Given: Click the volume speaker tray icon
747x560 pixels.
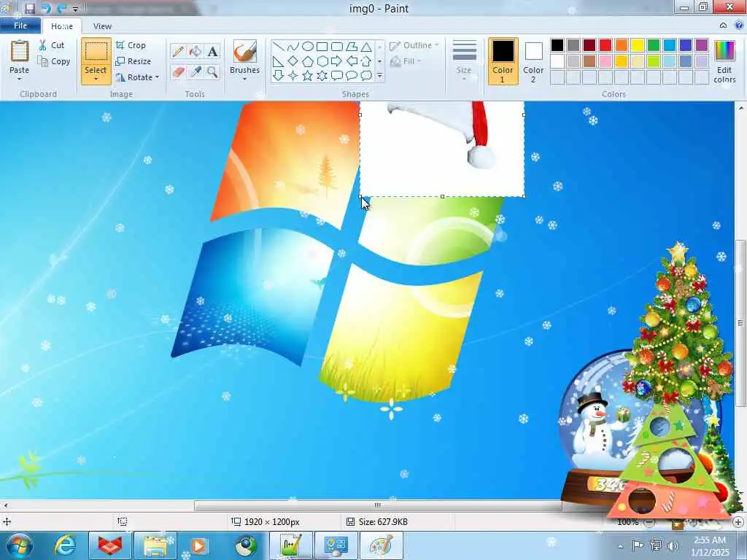Looking at the screenshot, I should pos(673,545).
